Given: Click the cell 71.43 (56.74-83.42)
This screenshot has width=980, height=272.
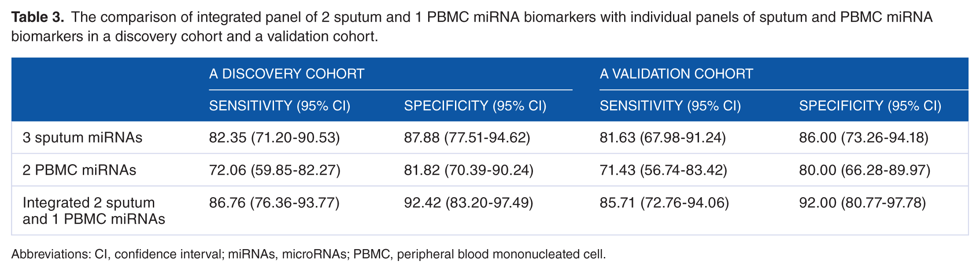Looking at the screenshot, I should pos(663,170).
